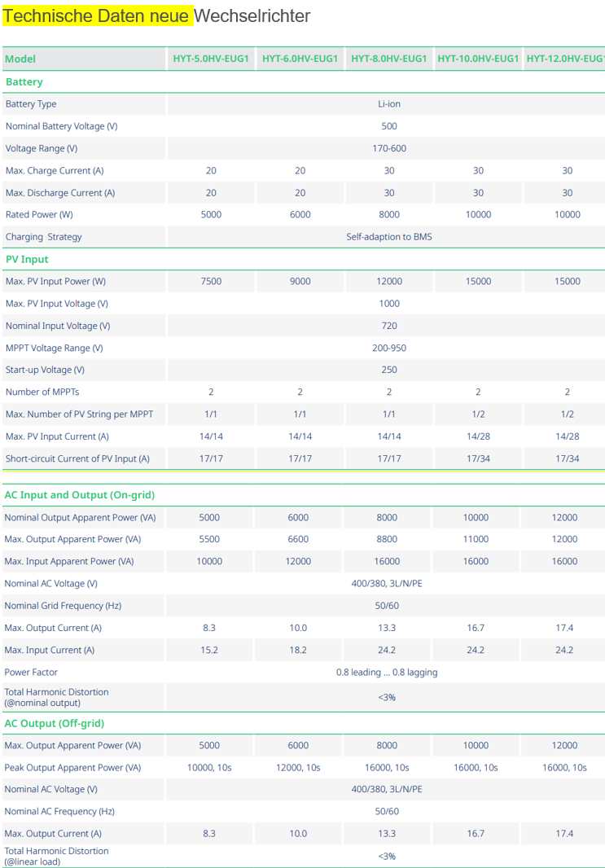Click Max. Output Apparent Power value 11000
605x868 pixels.
click(476, 539)
